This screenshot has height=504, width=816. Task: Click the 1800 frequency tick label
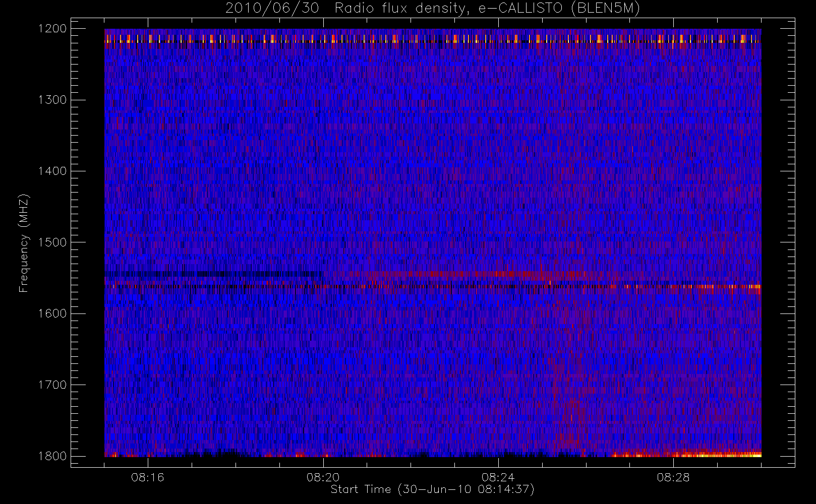pyautogui.click(x=52, y=456)
